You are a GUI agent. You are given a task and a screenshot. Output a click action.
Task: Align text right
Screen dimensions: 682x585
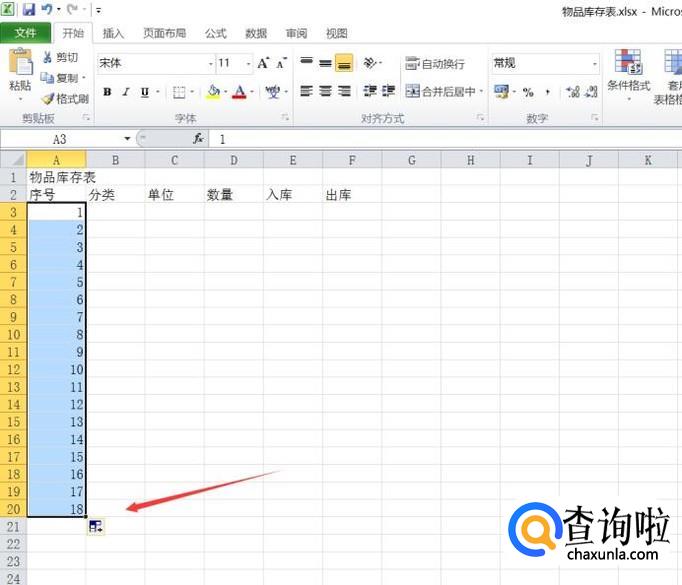click(344, 91)
